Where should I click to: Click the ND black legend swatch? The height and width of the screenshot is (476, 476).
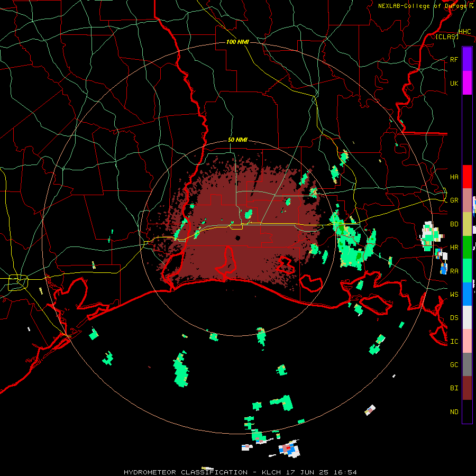tap(467, 411)
